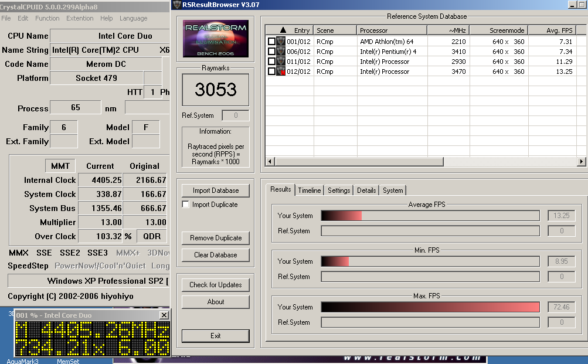Check the box for entry 001/012
The height and width of the screenshot is (364, 588).
271,42
